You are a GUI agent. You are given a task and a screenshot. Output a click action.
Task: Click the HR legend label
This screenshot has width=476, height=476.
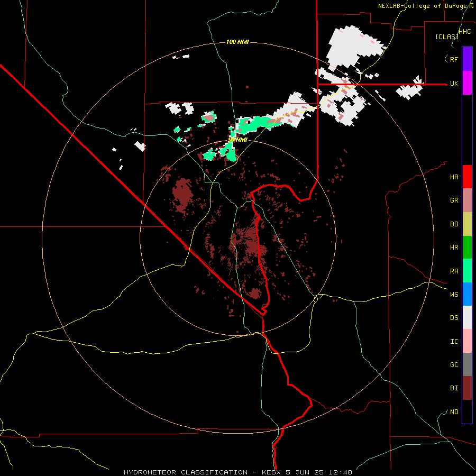tap(454, 248)
